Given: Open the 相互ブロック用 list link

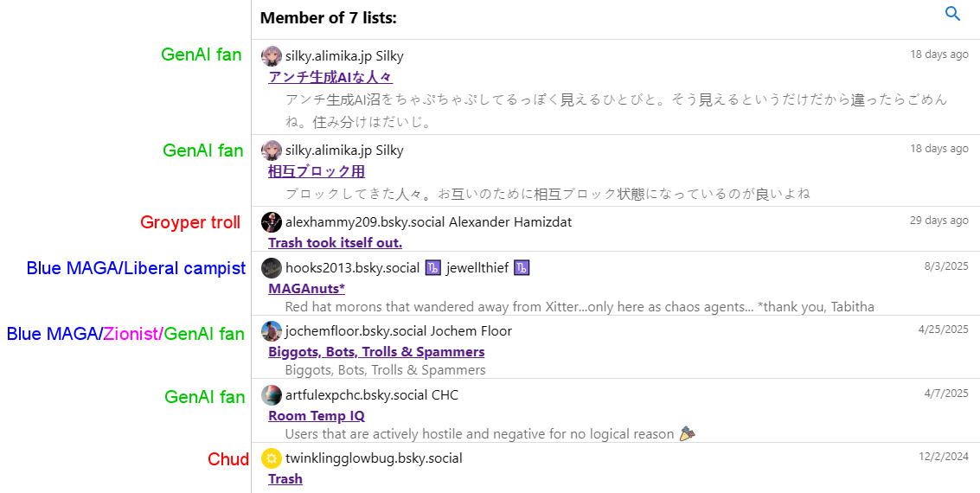Looking at the screenshot, I should click(317, 171).
